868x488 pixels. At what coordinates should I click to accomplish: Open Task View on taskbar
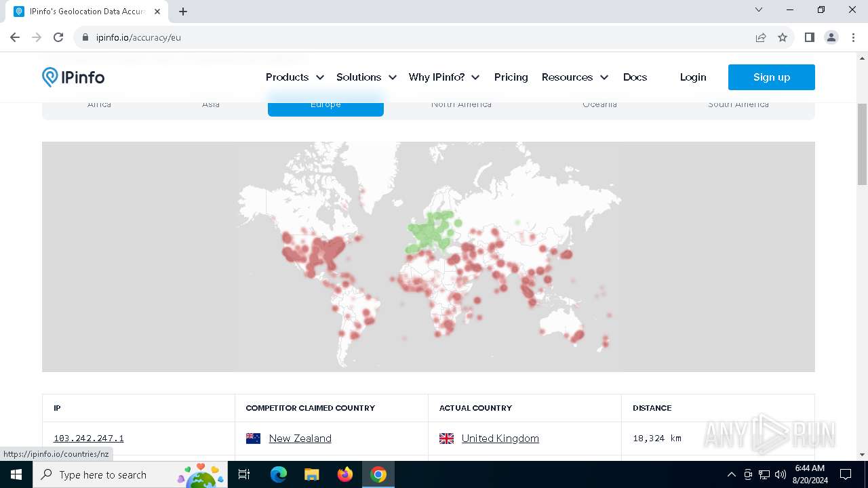244,474
